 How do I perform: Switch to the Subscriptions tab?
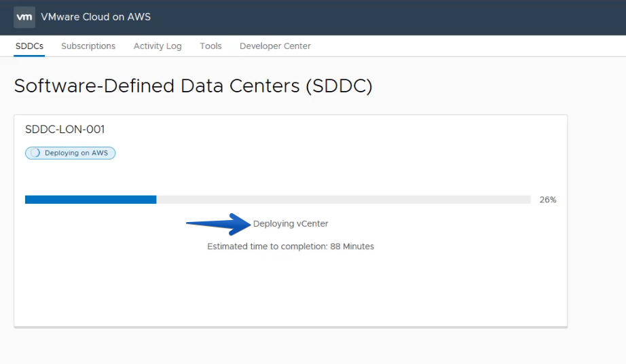pos(88,46)
